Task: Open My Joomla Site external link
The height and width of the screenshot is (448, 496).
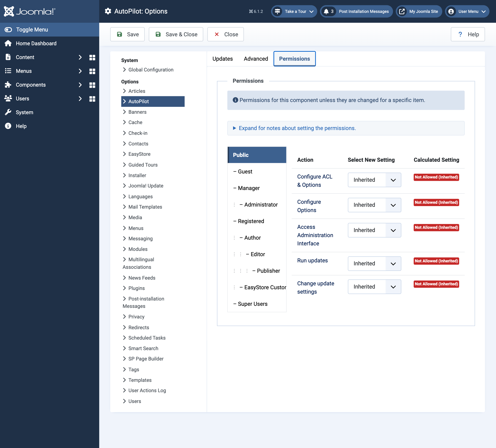Action: pos(419,11)
